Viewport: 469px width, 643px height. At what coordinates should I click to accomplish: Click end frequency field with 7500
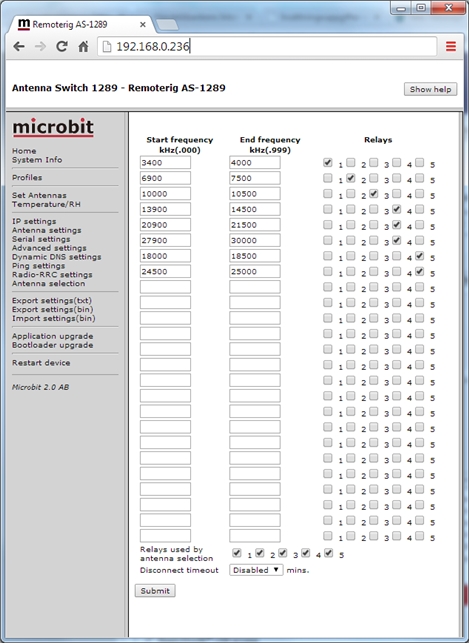255,178
